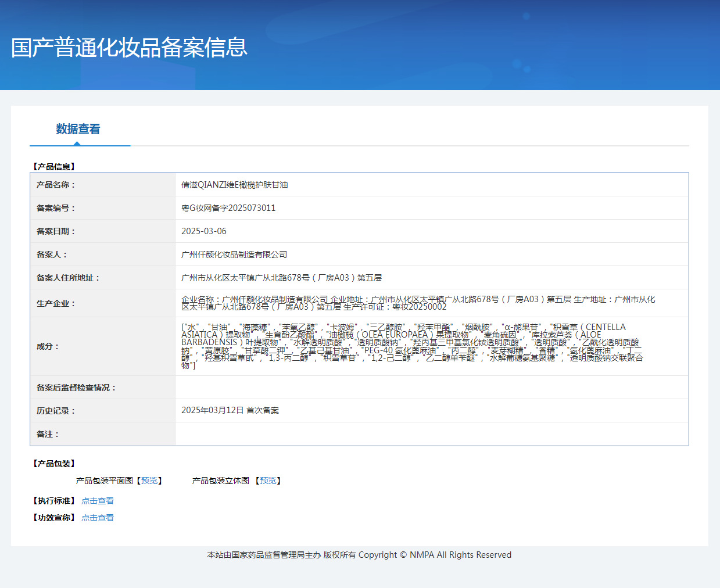Click the 生产企业 row label
The height and width of the screenshot is (588, 720).
pos(56,303)
